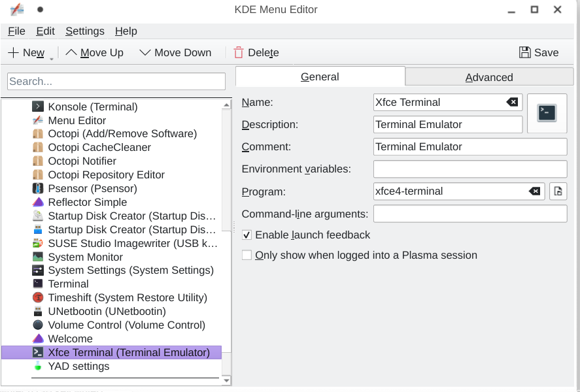Click the Save floppy disk icon
This screenshot has height=392, width=580.
[524, 53]
